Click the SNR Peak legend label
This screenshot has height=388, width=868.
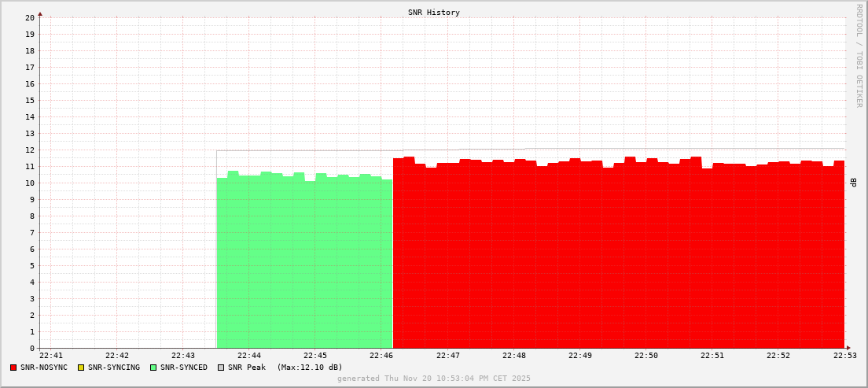tap(247, 368)
